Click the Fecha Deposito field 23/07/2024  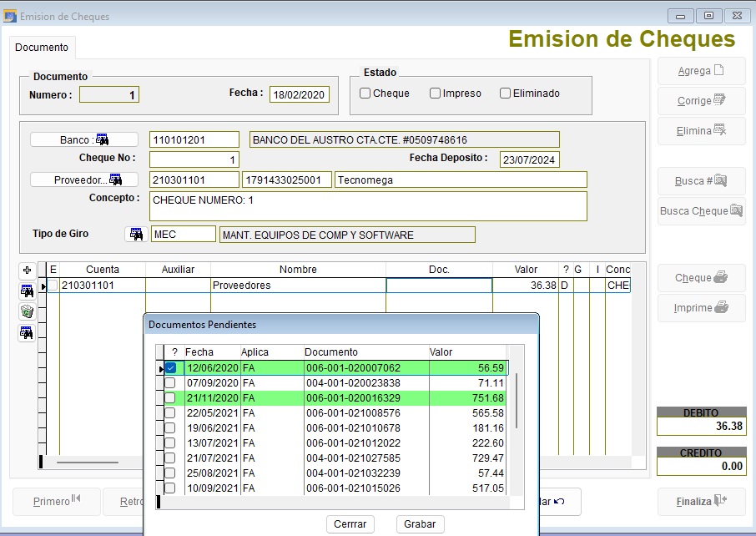point(529,159)
